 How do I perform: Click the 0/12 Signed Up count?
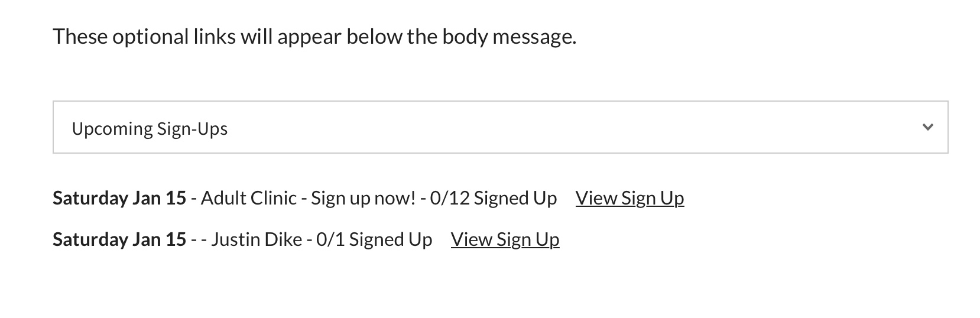pos(493,198)
